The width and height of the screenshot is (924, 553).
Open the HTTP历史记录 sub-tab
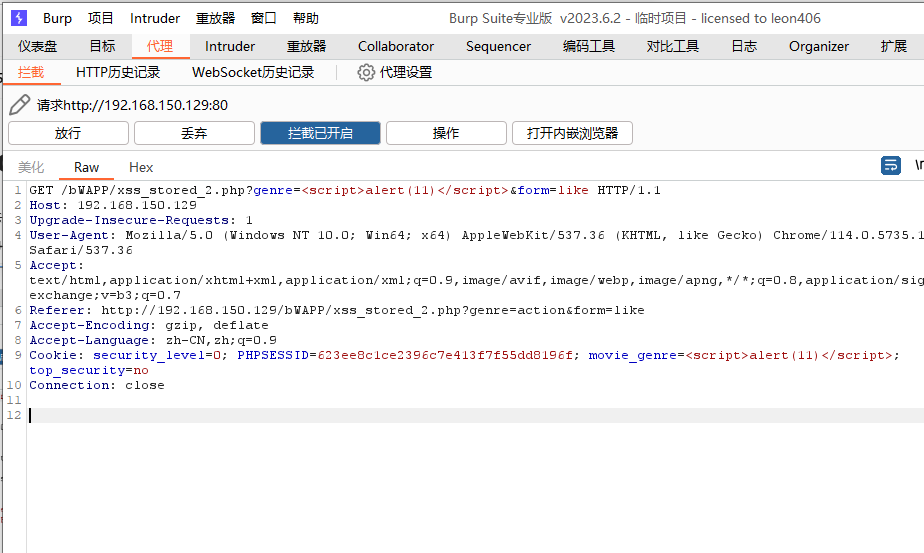point(118,73)
